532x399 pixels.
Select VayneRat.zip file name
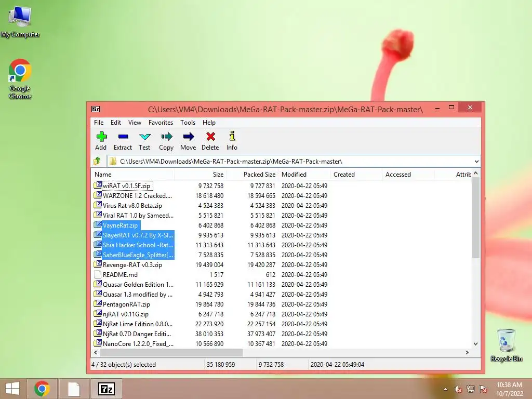click(120, 225)
